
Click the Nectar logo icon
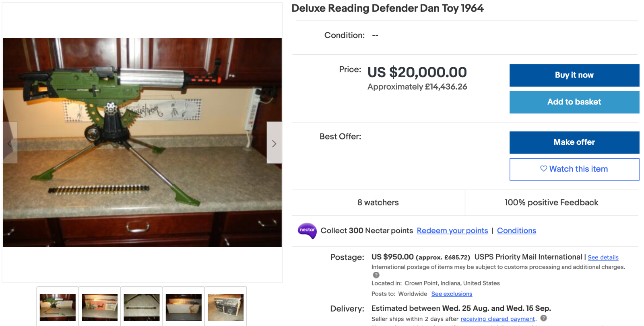click(x=307, y=231)
